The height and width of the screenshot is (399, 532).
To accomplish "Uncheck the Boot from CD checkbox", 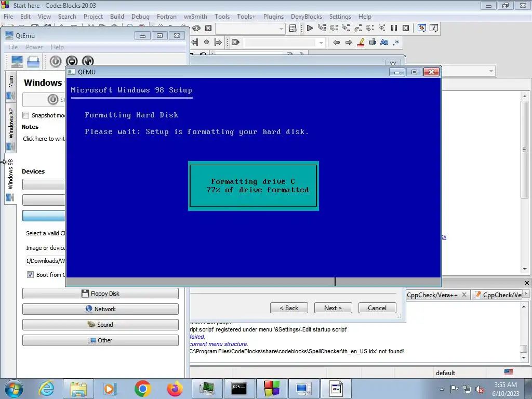I will point(30,274).
